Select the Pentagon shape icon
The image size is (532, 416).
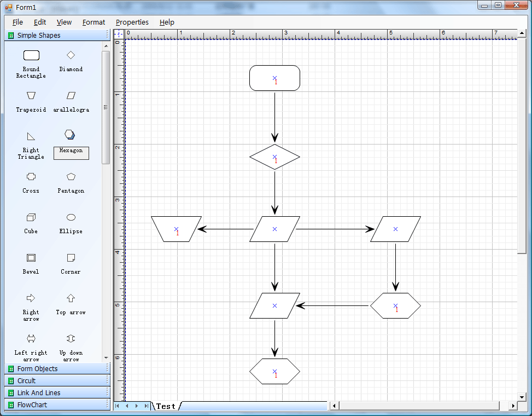tap(71, 177)
